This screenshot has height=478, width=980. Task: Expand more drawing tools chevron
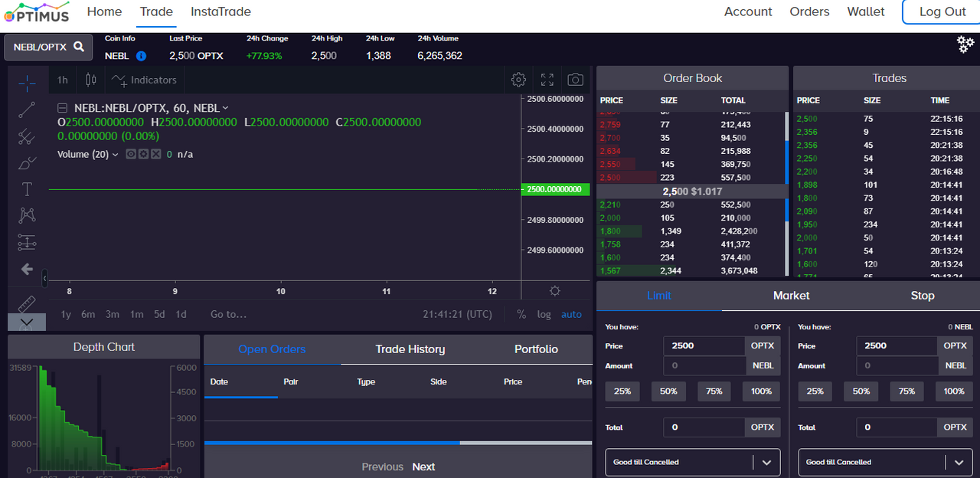point(27,322)
